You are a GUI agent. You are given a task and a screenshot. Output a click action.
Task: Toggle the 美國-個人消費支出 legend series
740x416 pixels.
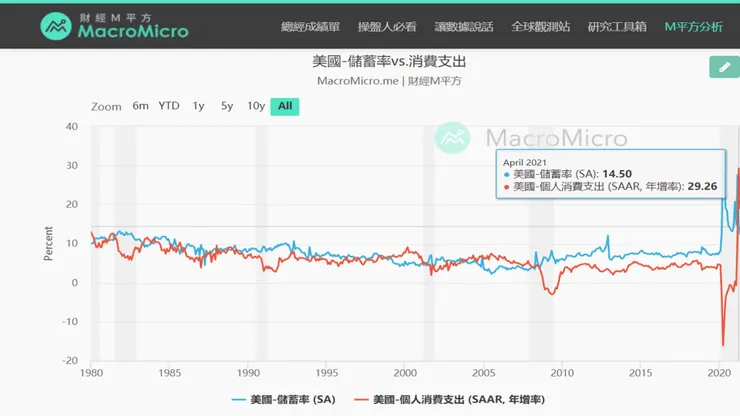[x=450, y=399]
